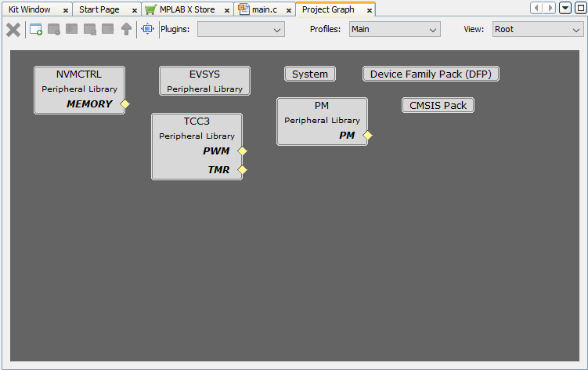Click the italic PM capability label
The width and height of the screenshot is (588, 370).
point(347,136)
